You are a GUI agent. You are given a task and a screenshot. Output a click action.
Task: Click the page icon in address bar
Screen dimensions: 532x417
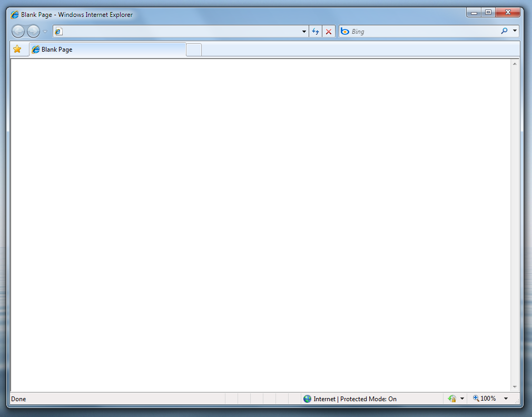coord(58,32)
